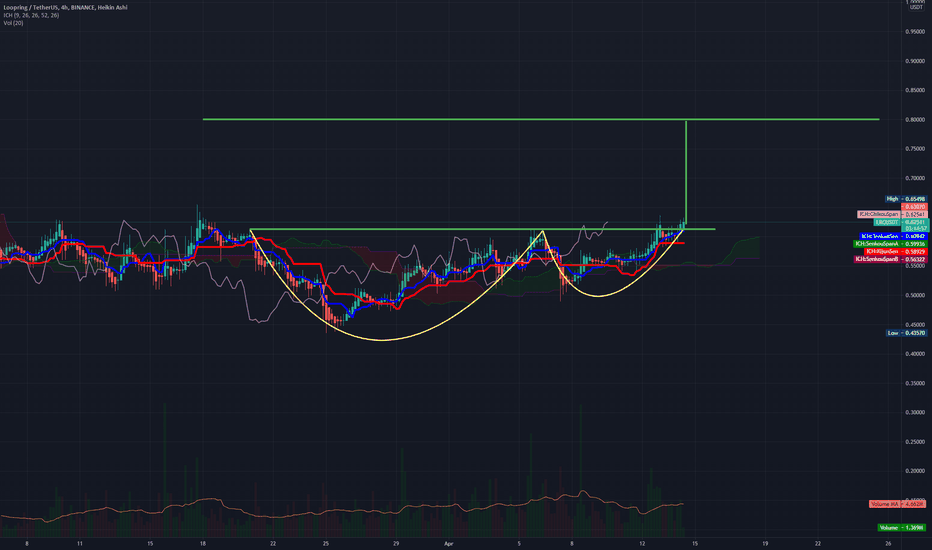The image size is (932, 550).
Task: Click the Low 0.43570 price label
Action: tap(905, 333)
